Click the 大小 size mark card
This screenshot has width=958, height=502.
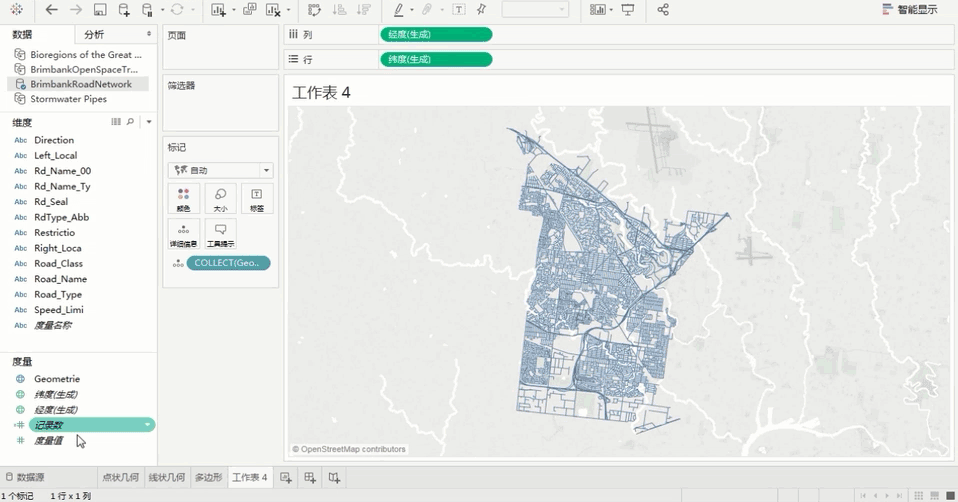220,198
